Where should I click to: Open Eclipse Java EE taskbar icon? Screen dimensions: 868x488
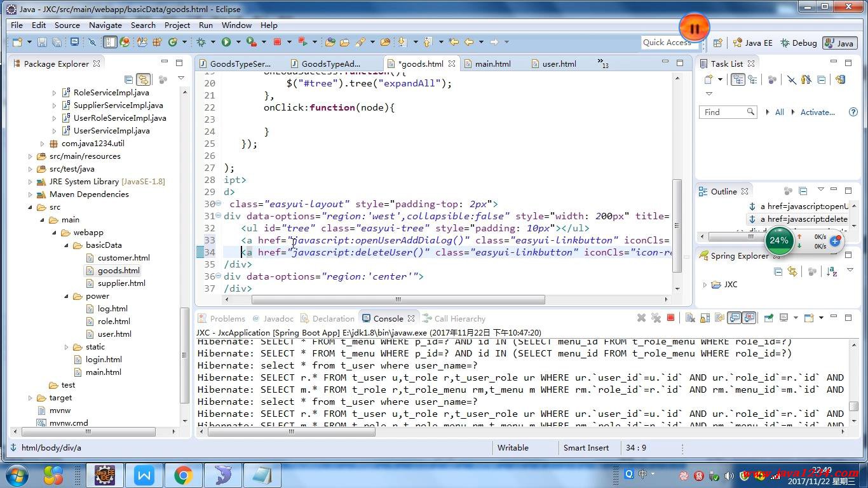pos(105,475)
